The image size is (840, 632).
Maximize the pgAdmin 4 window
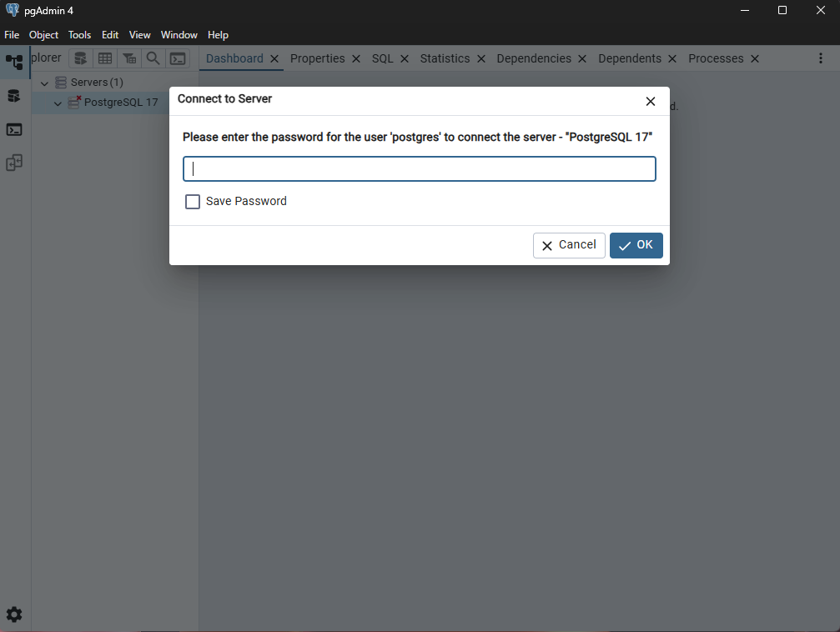pos(782,10)
